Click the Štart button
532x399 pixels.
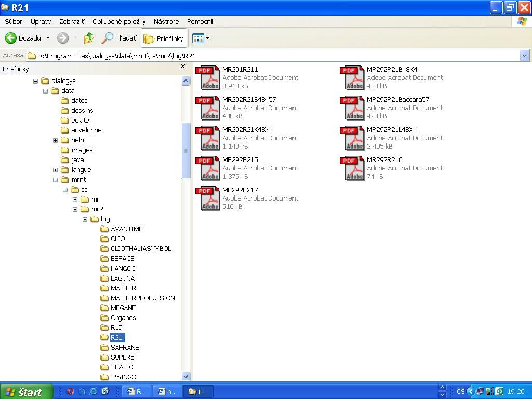coord(26,391)
